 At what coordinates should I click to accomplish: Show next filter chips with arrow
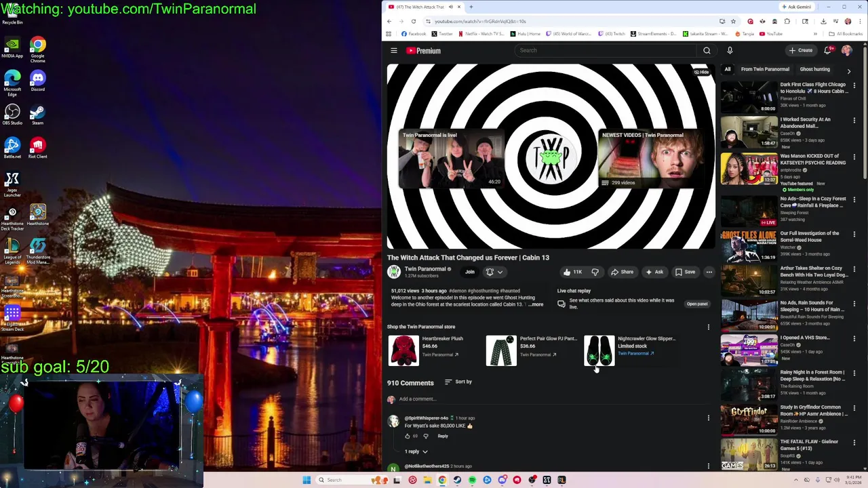pos(848,71)
